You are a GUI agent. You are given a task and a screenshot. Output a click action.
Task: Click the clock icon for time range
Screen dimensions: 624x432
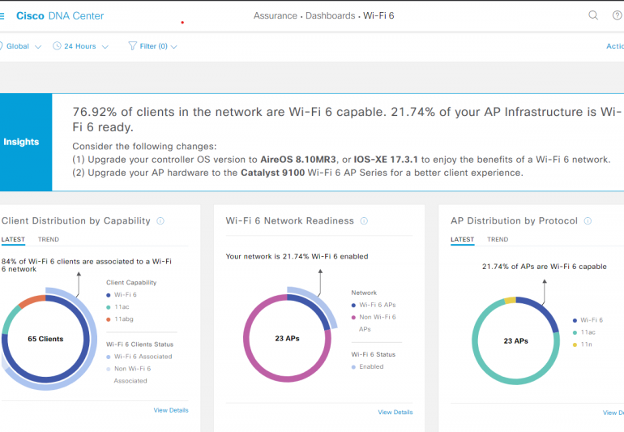click(57, 46)
